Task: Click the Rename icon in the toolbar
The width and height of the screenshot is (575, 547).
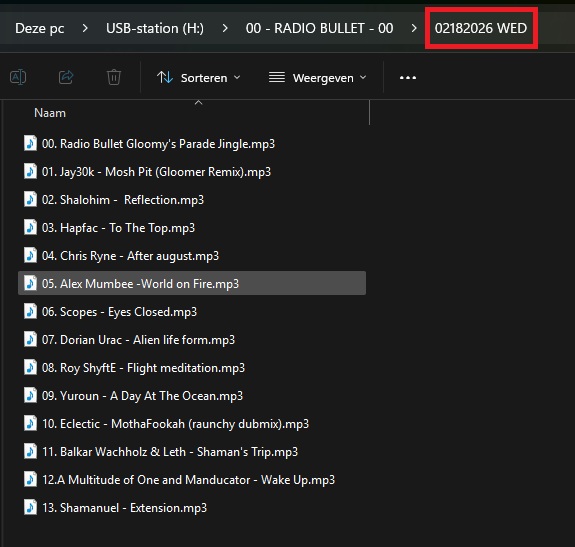Action: tap(18, 77)
